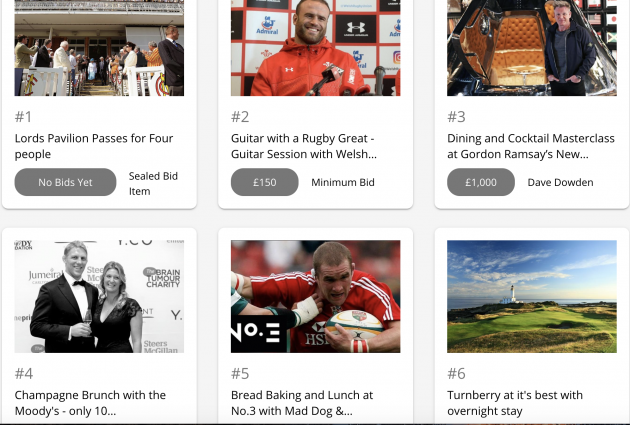Open Dining and Cocktail Masterclass listing title
The image size is (630, 425).
pyautogui.click(x=531, y=146)
